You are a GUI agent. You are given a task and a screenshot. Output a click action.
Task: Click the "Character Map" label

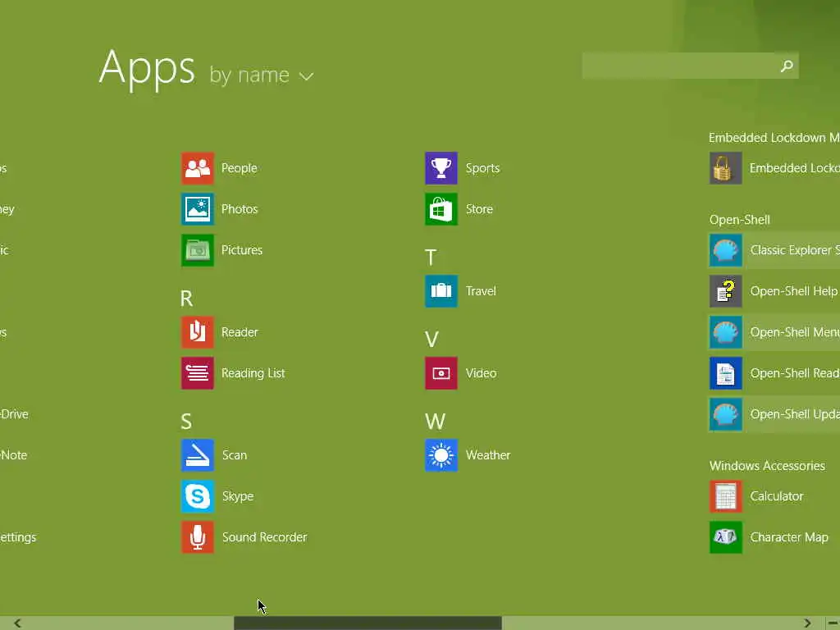[789, 537]
